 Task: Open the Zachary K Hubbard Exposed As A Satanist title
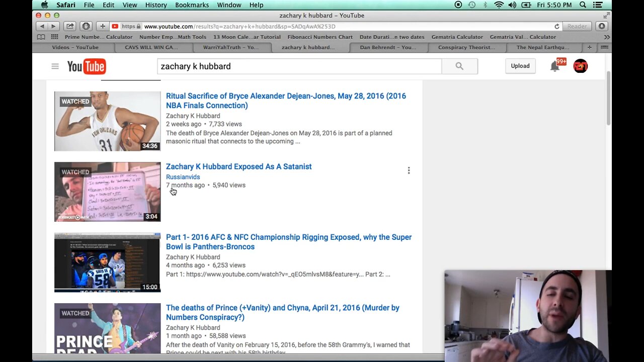pyautogui.click(x=239, y=166)
